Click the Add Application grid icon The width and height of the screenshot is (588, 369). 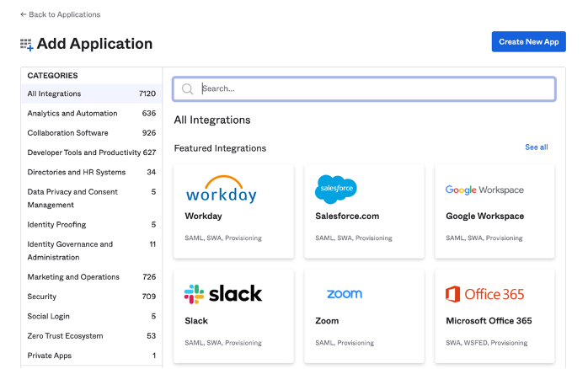pos(27,45)
